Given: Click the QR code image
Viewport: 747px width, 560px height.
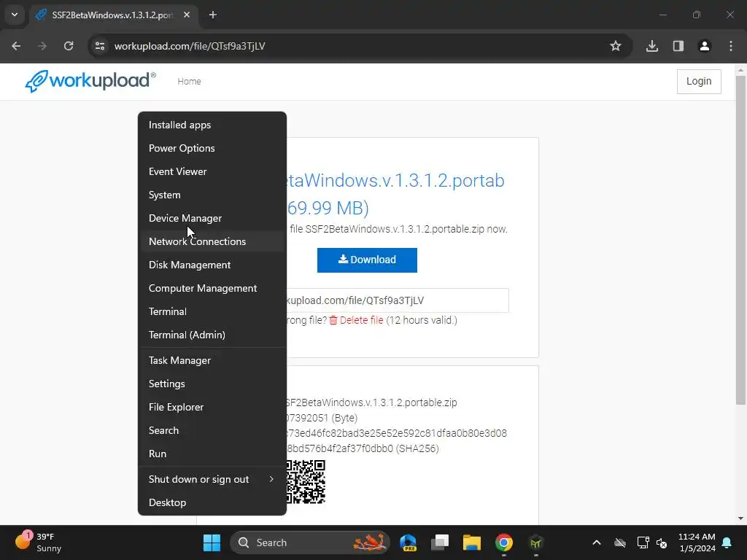Looking at the screenshot, I should [x=306, y=482].
